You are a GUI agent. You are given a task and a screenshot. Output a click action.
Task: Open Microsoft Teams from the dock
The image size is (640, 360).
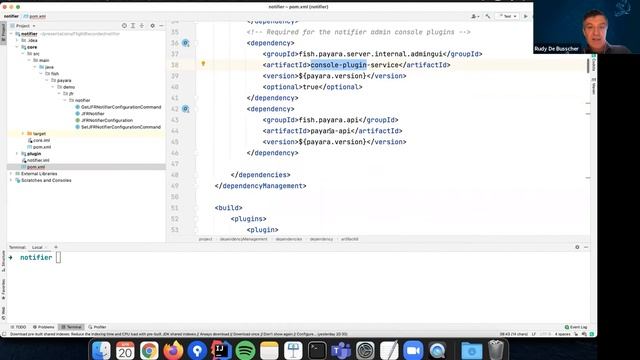pyautogui.click(x=341, y=350)
